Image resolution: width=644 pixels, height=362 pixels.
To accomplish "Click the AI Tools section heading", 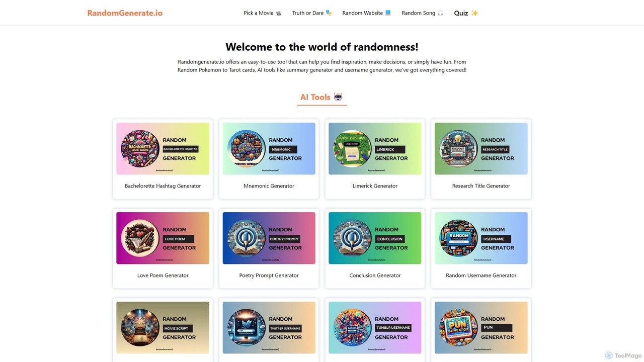I will (321, 97).
